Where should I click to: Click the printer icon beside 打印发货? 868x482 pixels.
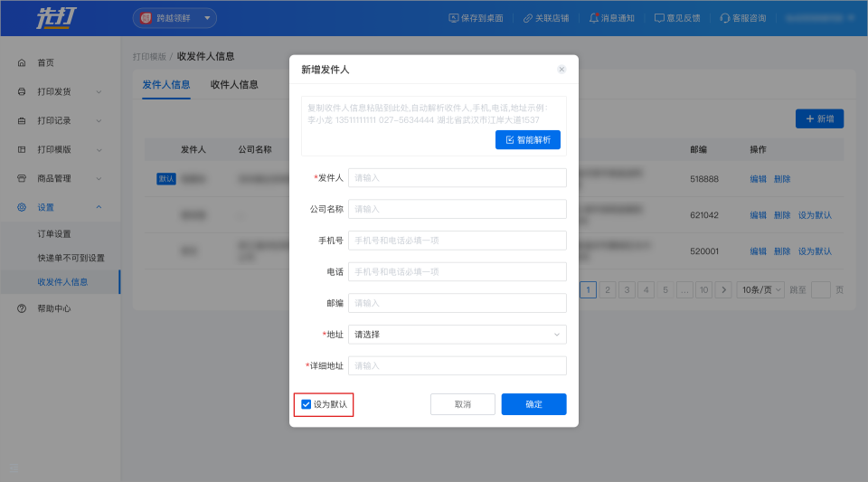[x=22, y=91]
